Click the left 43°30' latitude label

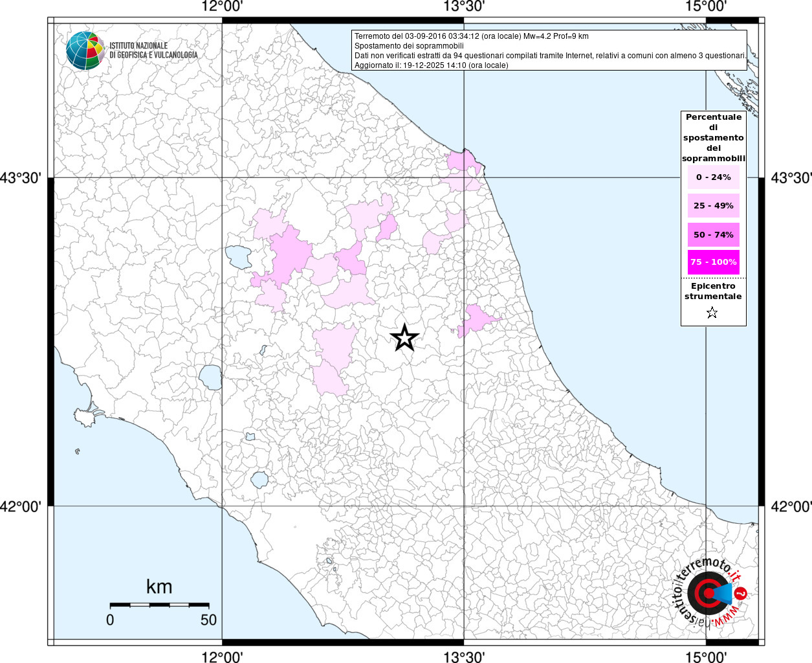(x=21, y=177)
